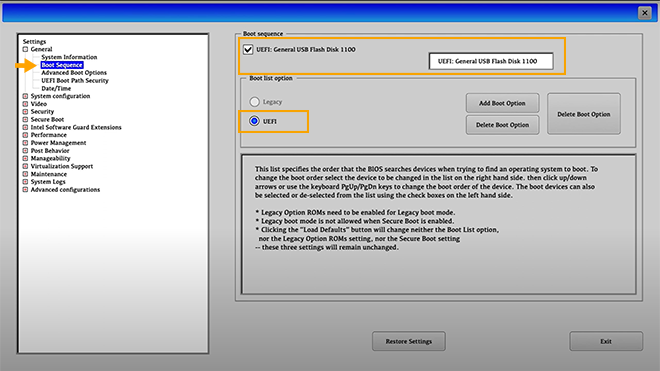This screenshot has width=660, height=371.
Task: Expand Intel Software Guard Extensions node
Action: click(25, 127)
